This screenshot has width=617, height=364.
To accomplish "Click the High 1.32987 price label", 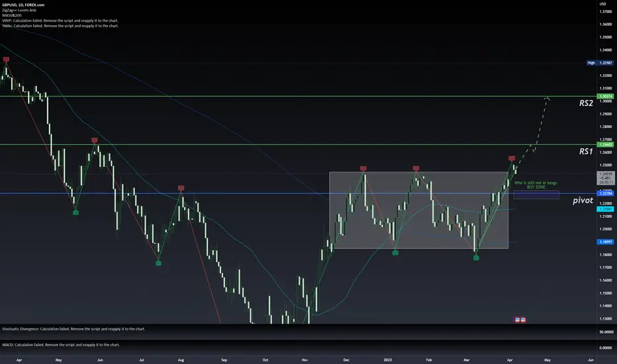I will [600, 63].
